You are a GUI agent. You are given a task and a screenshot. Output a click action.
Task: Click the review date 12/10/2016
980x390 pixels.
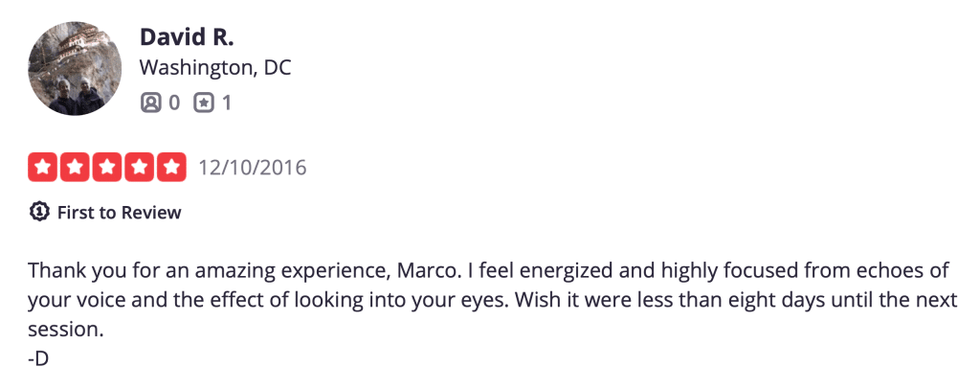tap(253, 168)
